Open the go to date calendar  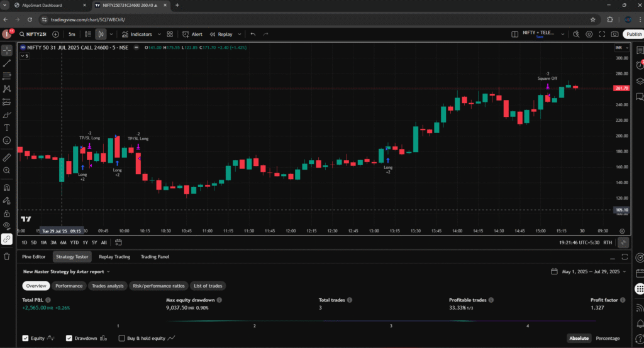[x=118, y=242]
